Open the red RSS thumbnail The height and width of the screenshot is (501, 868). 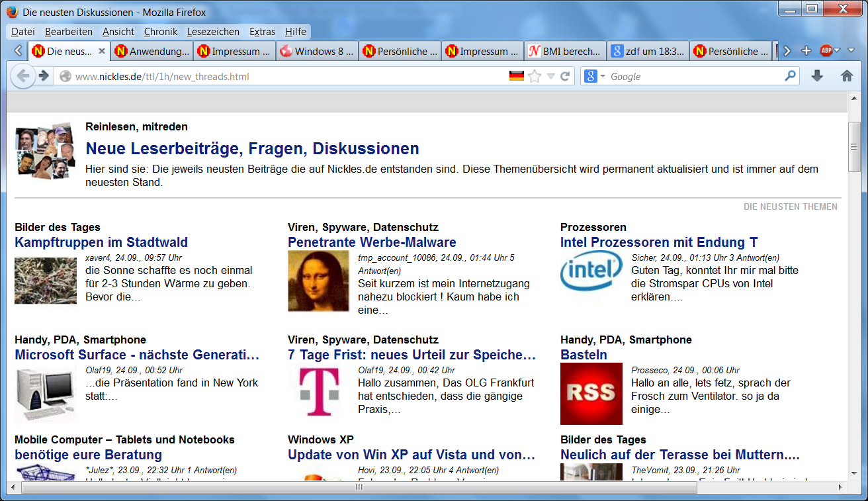(x=591, y=393)
